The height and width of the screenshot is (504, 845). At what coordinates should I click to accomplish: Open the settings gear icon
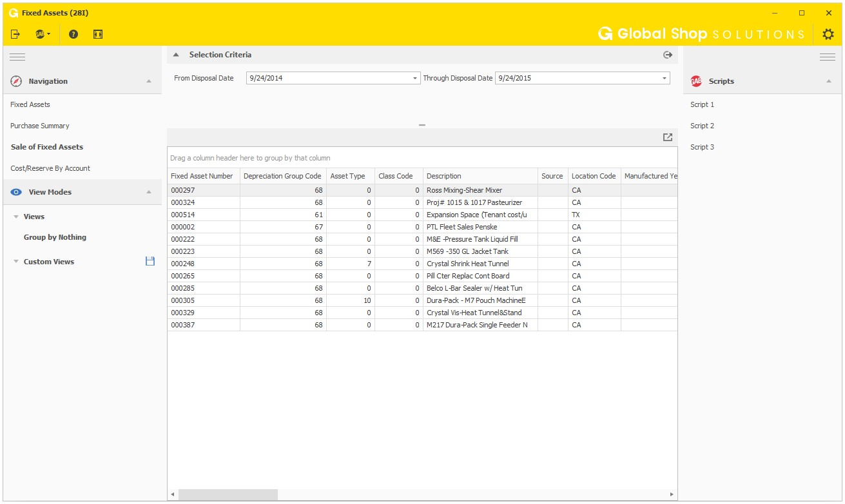(828, 34)
